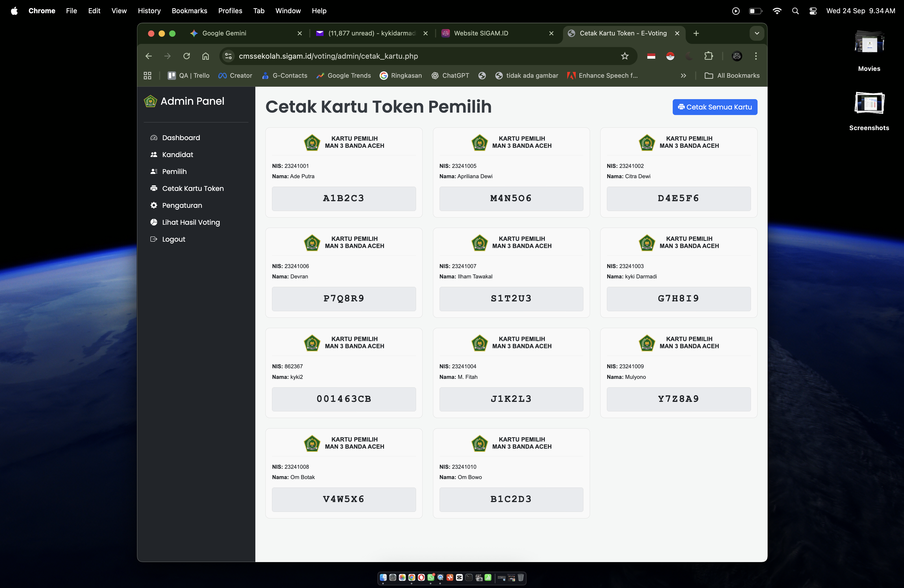Open Chrome extensions puzzle icon
904x588 pixels.
pyautogui.click(x=708, y=56)
